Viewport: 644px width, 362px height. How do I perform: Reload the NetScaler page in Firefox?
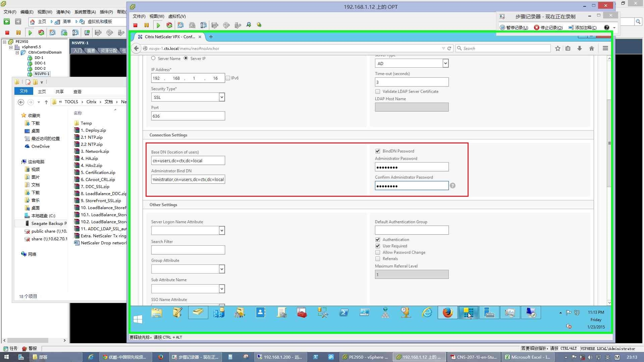coord(449,48)
